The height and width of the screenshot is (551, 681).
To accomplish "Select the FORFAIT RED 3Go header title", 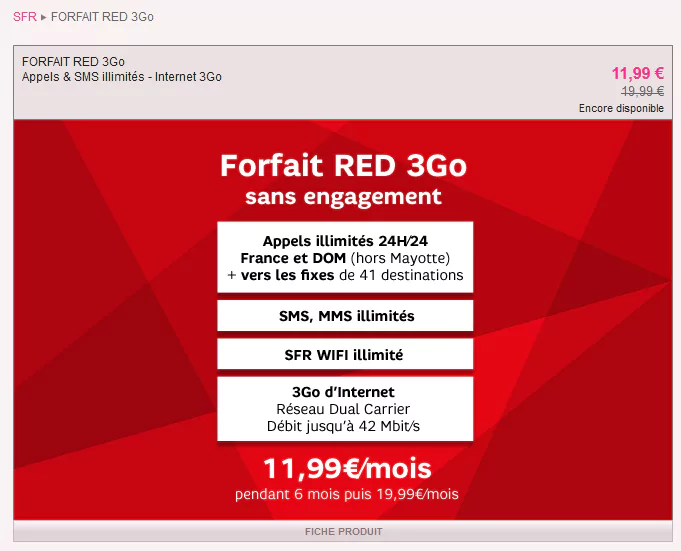I will [73, 62].
